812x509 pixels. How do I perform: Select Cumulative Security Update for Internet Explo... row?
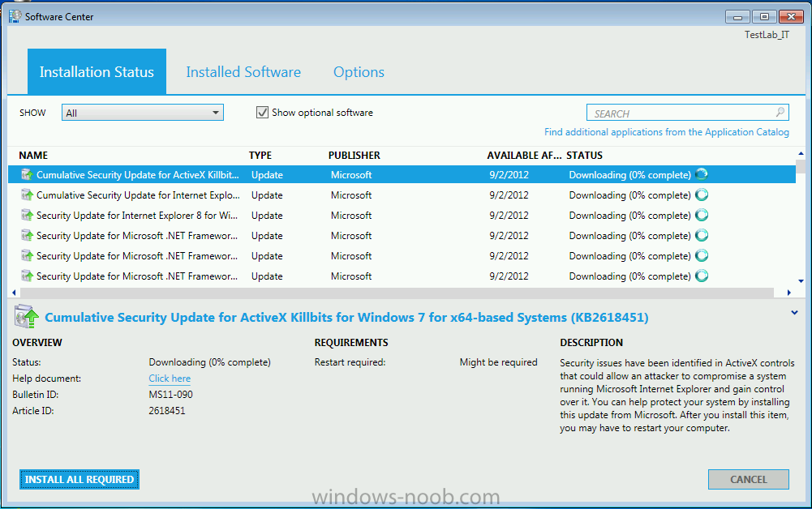pos(402,195)
